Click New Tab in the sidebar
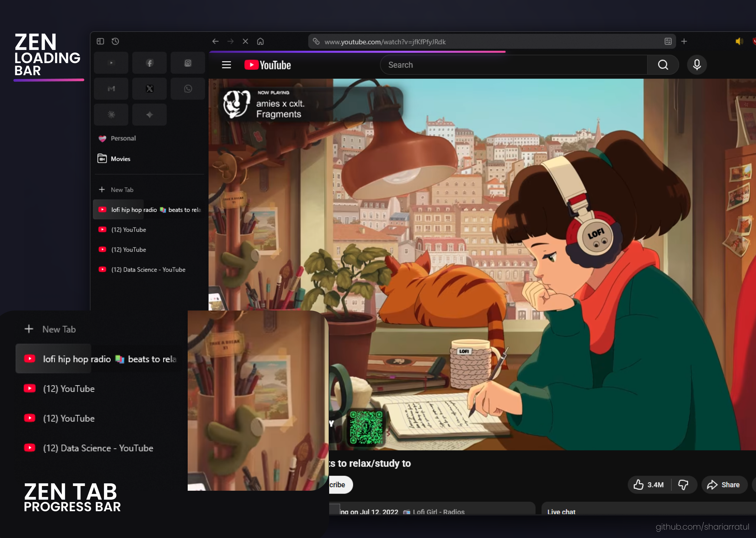756x538 pixels. click(x=122, y=190)
